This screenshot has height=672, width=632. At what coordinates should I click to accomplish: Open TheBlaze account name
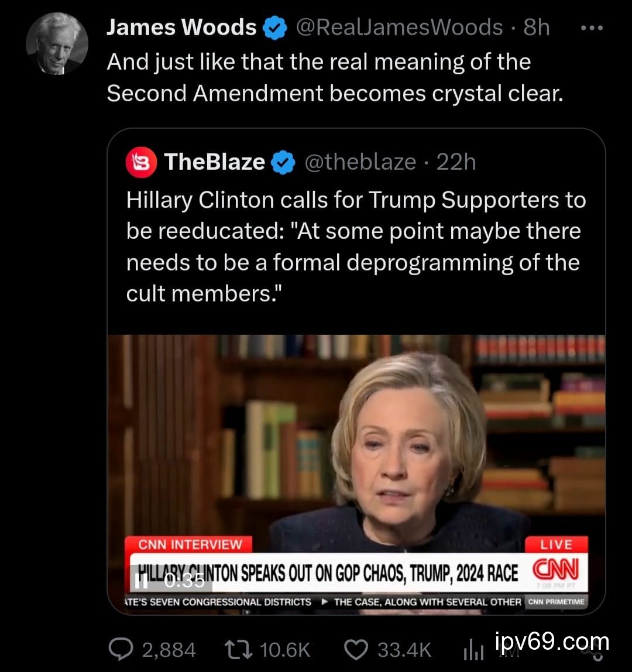click(x=215, y=162)
